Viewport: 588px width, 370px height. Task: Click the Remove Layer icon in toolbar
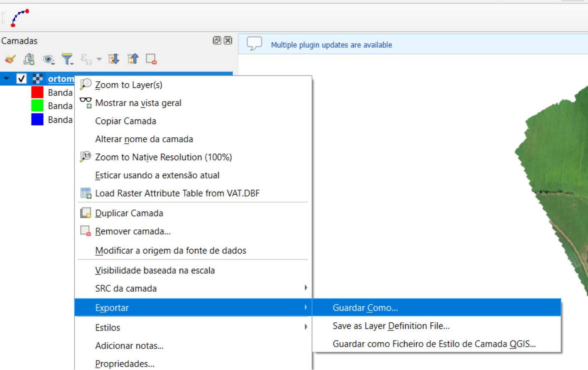pos(151,59)
